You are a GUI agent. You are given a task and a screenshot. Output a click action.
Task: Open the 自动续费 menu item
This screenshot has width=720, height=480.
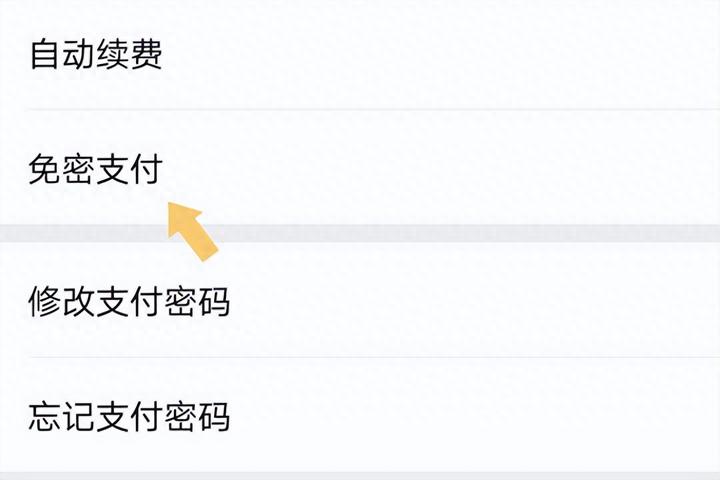360,55
